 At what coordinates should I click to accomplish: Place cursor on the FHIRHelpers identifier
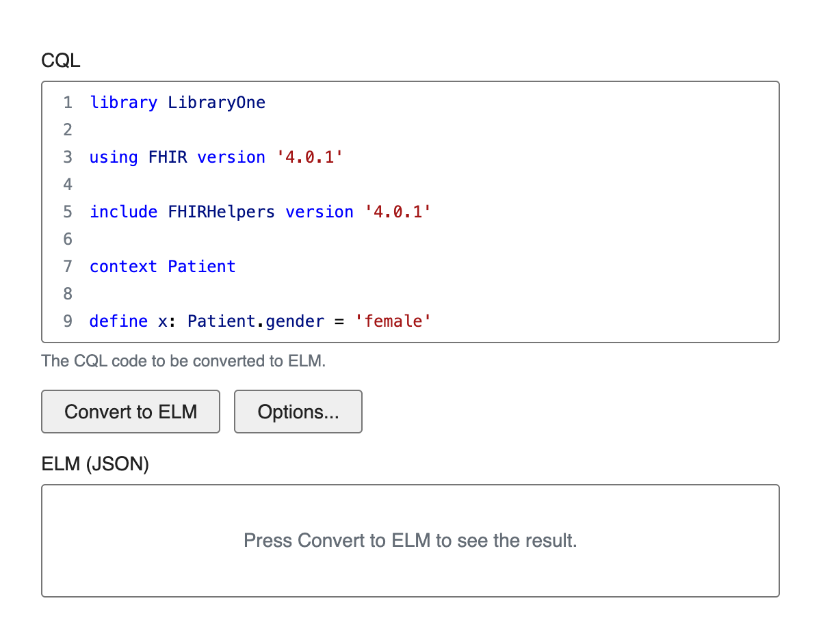coord(221,212)
